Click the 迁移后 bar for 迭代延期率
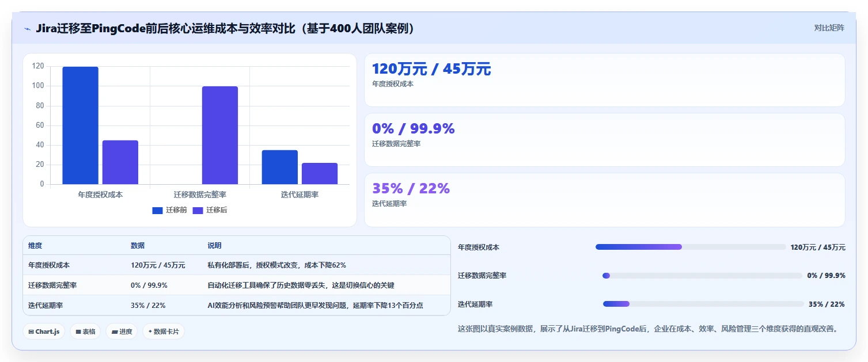 [320, 174]
